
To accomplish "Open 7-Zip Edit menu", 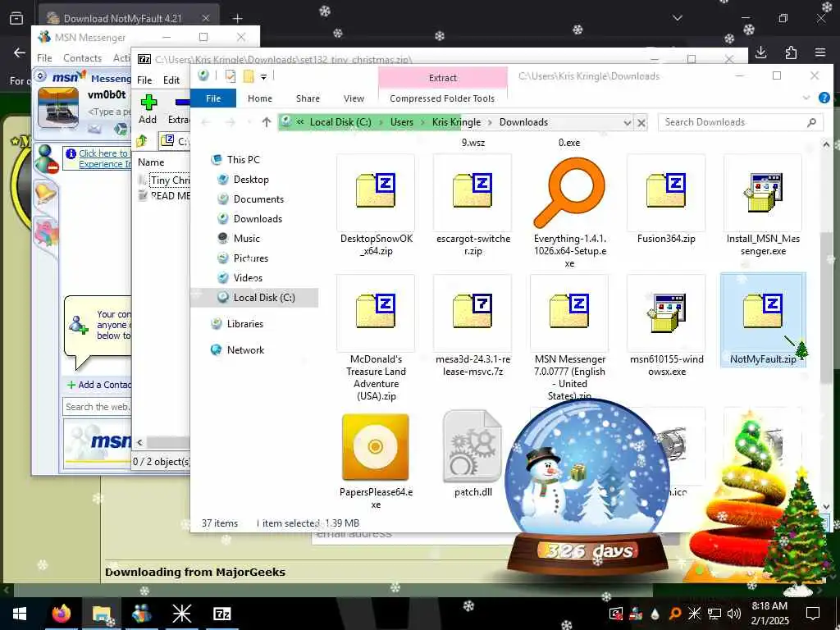I will pyautogui.click(x=171, y=80).
